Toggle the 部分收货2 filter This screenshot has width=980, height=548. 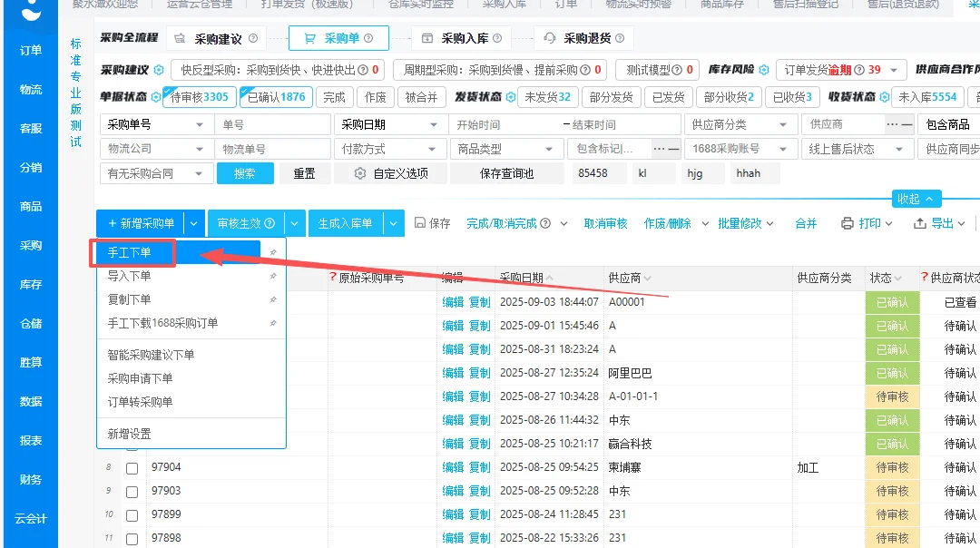(x=729, y=97)
